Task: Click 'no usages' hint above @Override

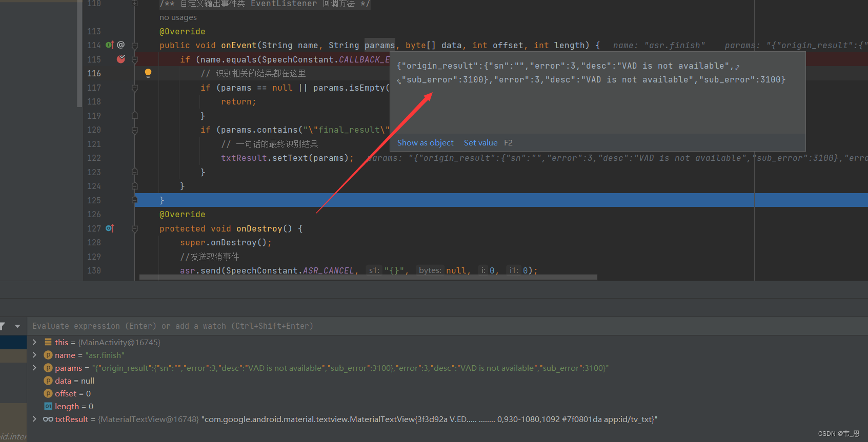Action: (x=178, y=17)
